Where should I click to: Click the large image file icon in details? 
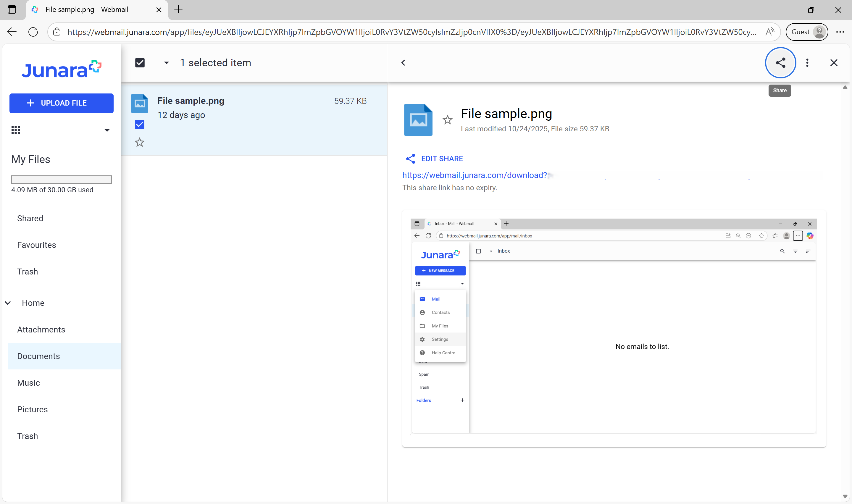pyautogui.click(x=418, y=119)
